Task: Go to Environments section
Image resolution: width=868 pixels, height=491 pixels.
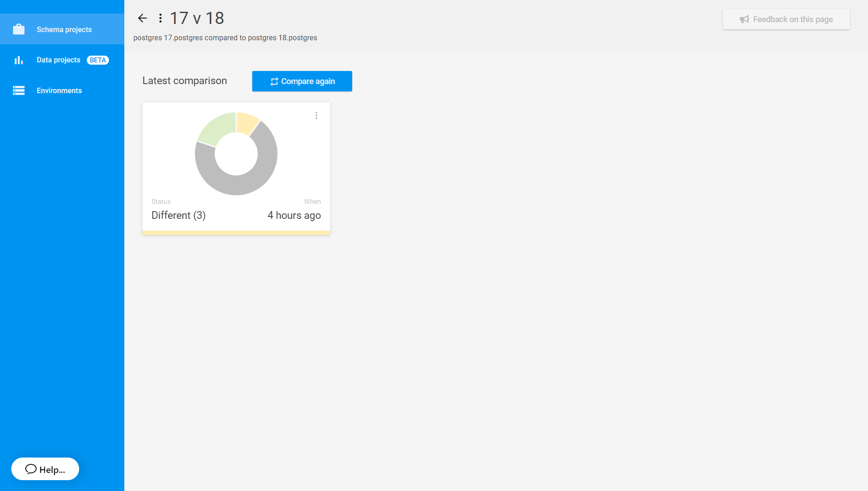Action: point(59,90)
